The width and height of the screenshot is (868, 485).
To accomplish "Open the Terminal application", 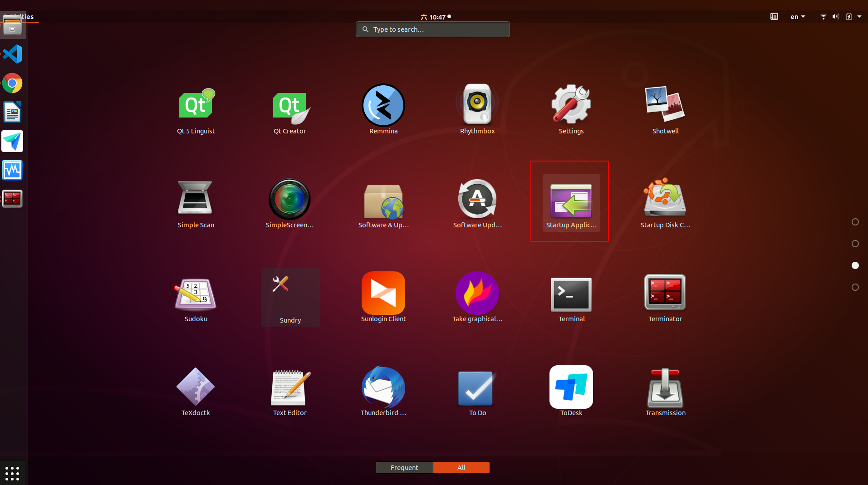I will click(571, 294).
